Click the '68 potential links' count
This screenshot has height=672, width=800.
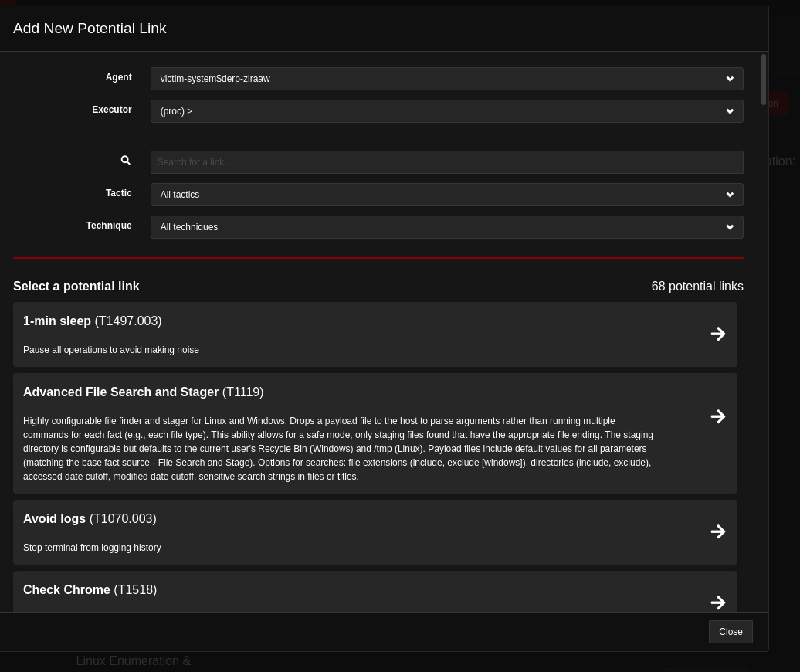(697, 287)
